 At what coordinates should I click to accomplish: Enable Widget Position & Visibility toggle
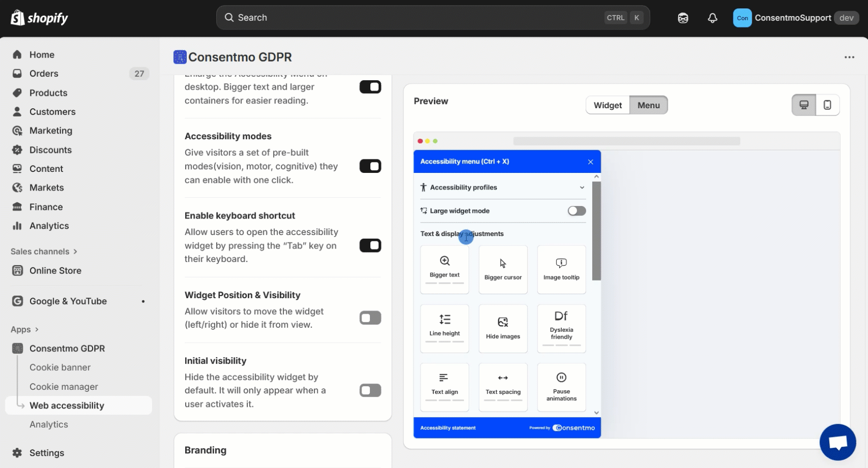pos(370,318)
